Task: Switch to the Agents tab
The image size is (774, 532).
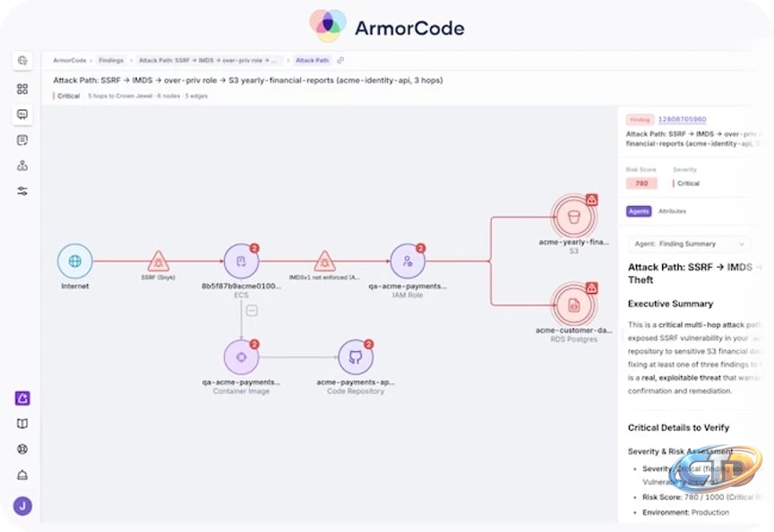Action: [639, 211]
